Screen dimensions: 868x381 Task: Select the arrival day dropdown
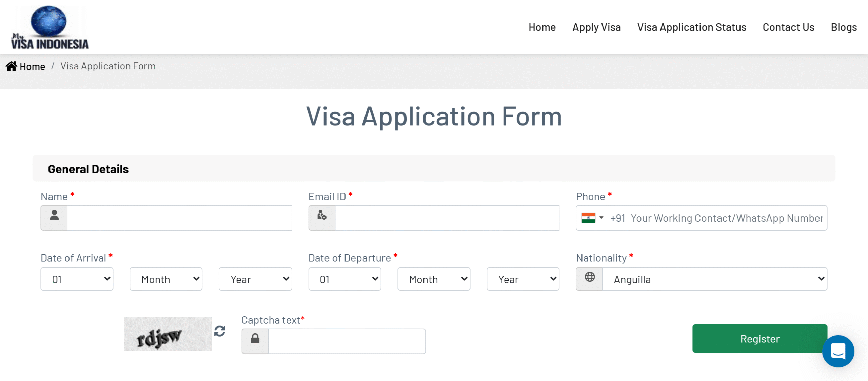(77, 279)
